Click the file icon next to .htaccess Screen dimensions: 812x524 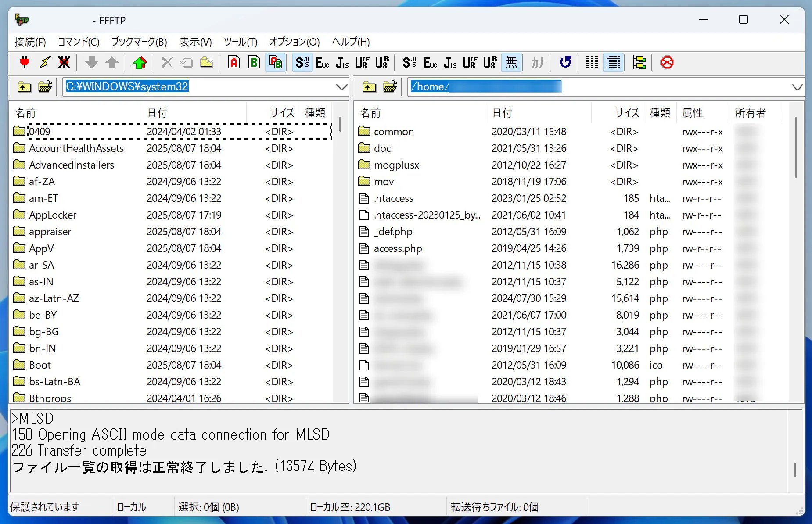(x=364, y=198)
